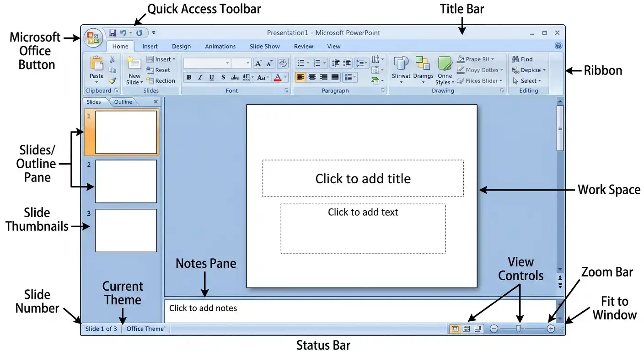644x351 pixels.
Task: Click the Redo icon in Quick Access Toolbar
Action: (x=140, y=33)
